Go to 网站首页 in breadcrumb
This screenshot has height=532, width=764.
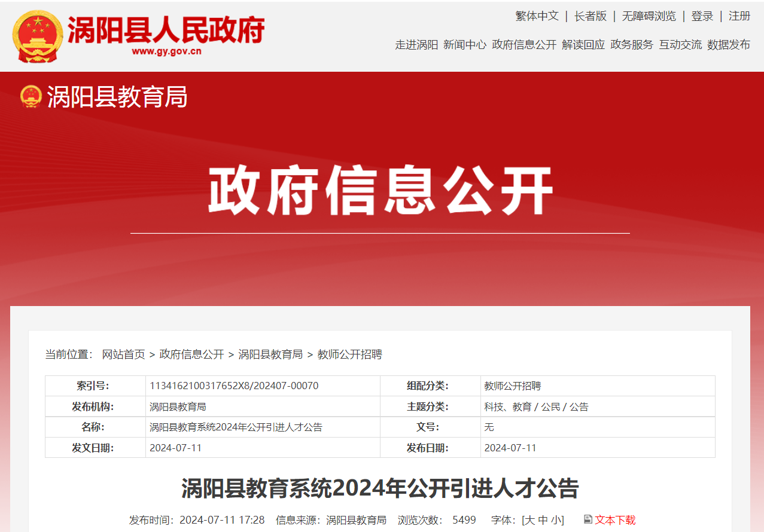123,354
